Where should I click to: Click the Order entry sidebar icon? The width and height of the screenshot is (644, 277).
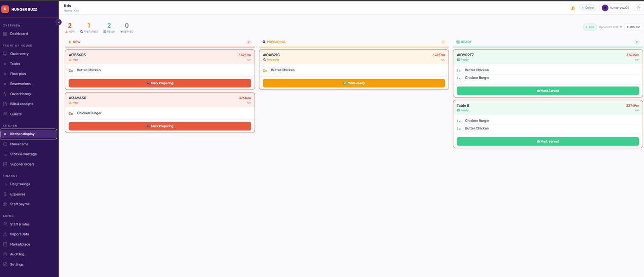(5, 54)
